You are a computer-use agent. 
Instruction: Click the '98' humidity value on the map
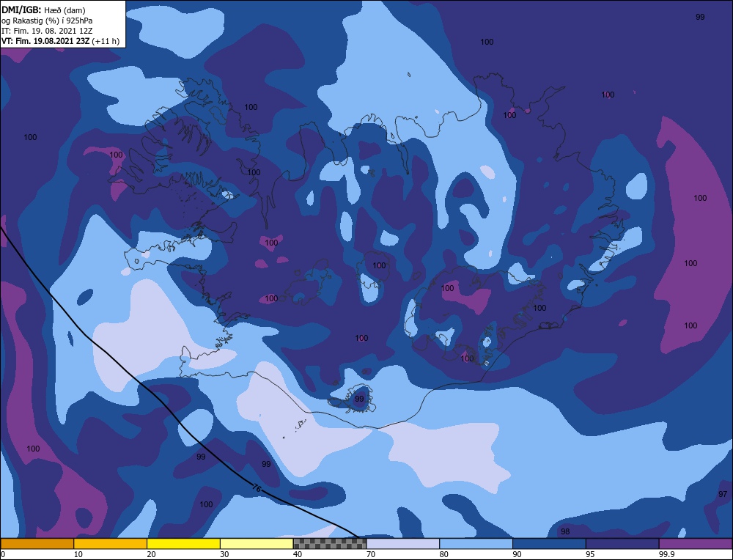tap(565, 531)
